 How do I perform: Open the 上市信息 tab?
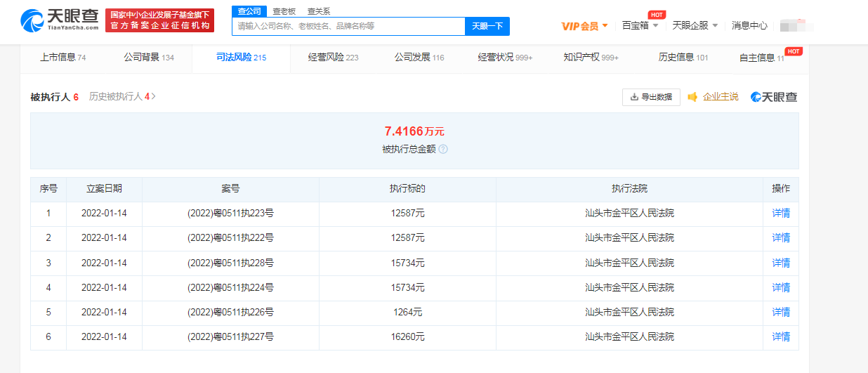[63, 58]
